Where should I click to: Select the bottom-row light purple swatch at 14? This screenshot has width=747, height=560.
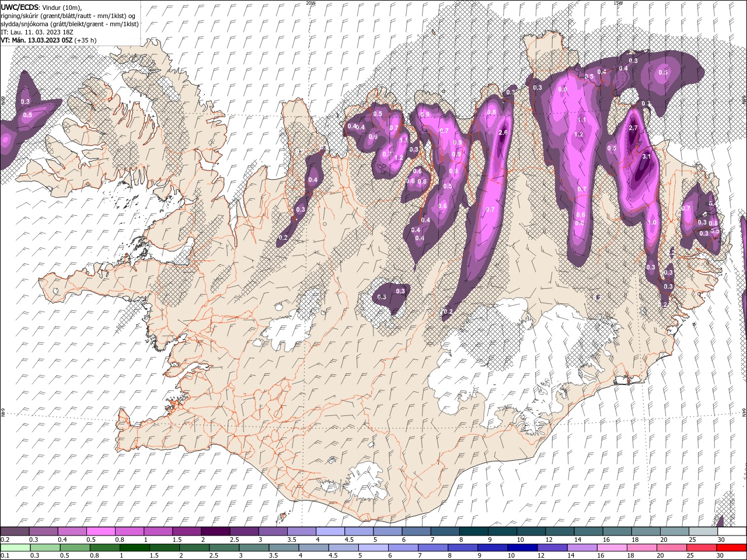click(x=582, y=548)
